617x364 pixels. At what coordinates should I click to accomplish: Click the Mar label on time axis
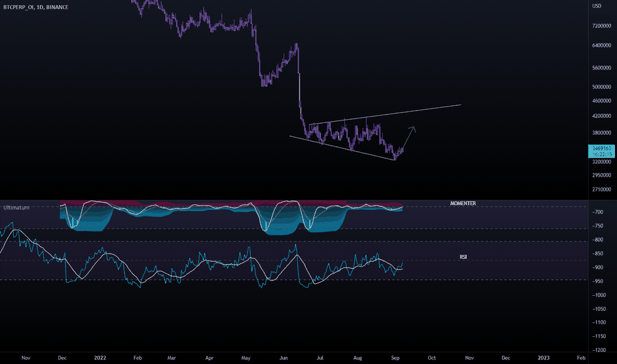point(171,357)
